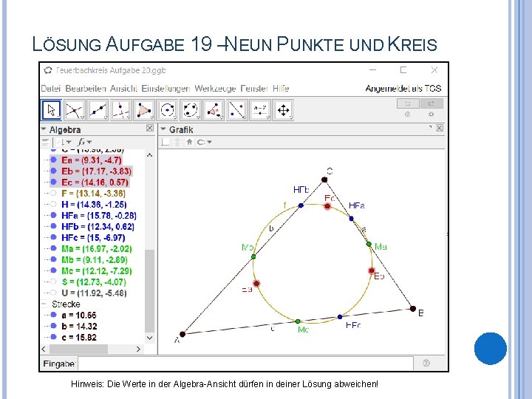
Task: Select entry 'U = (11.92, -5.48)'
Action: [x=94, y=293]
